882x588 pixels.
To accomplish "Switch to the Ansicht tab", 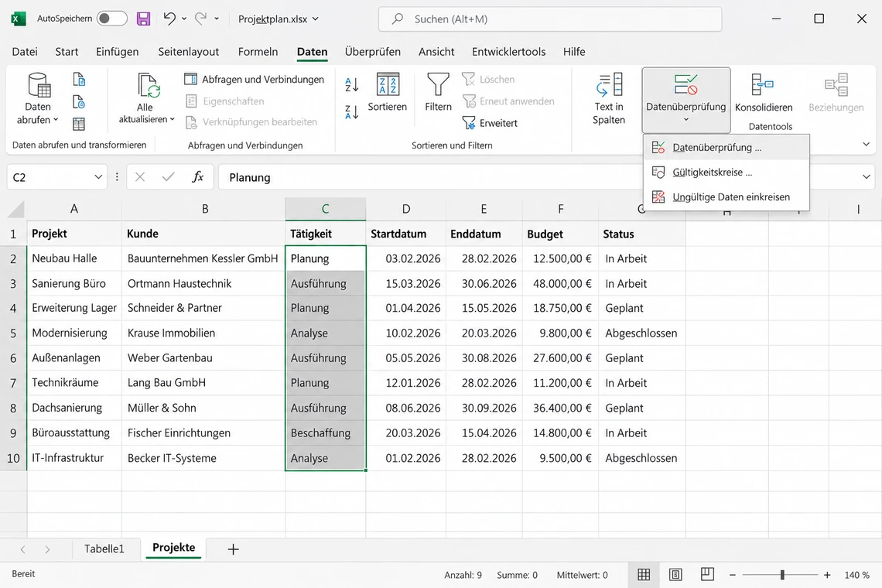I will point(436,52).
